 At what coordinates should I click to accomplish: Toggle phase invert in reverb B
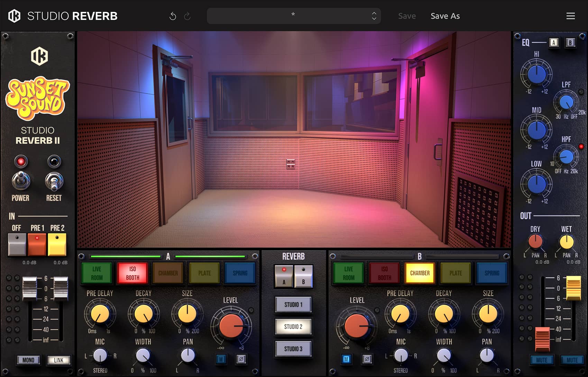click(x=367, y=359)
